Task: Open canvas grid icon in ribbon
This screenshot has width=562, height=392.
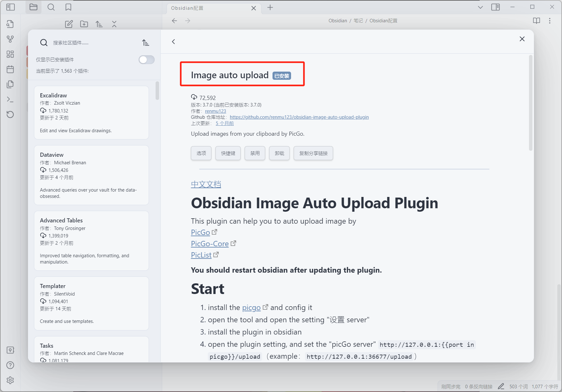Action: [x=10, y=54]
